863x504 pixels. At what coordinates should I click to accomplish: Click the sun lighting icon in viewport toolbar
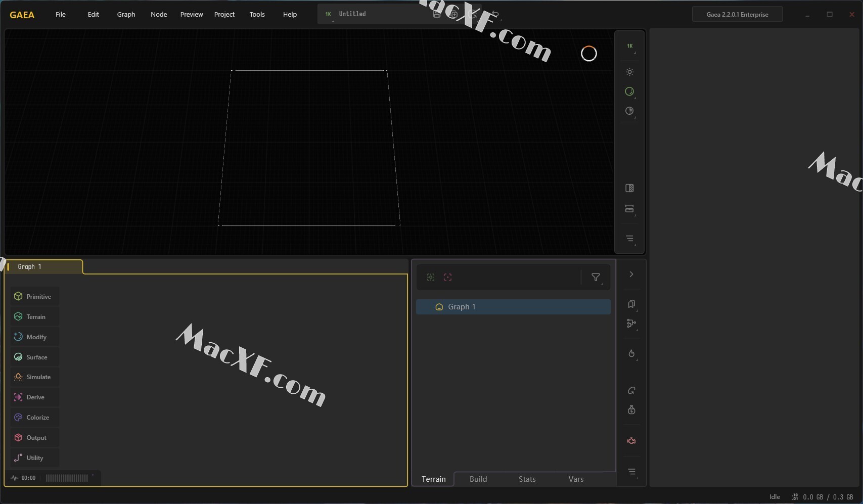[x=629, y=72]
